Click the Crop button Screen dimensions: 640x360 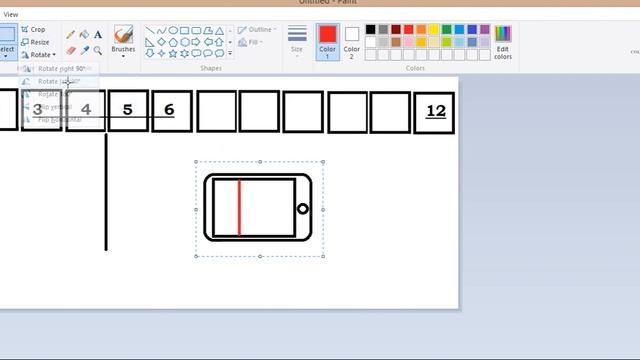tap(33, 29)
